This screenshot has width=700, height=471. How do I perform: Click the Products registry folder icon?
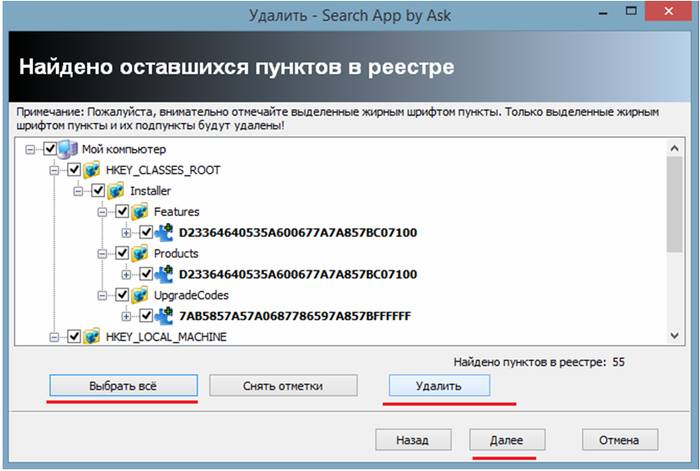click(x=141, y=254)
